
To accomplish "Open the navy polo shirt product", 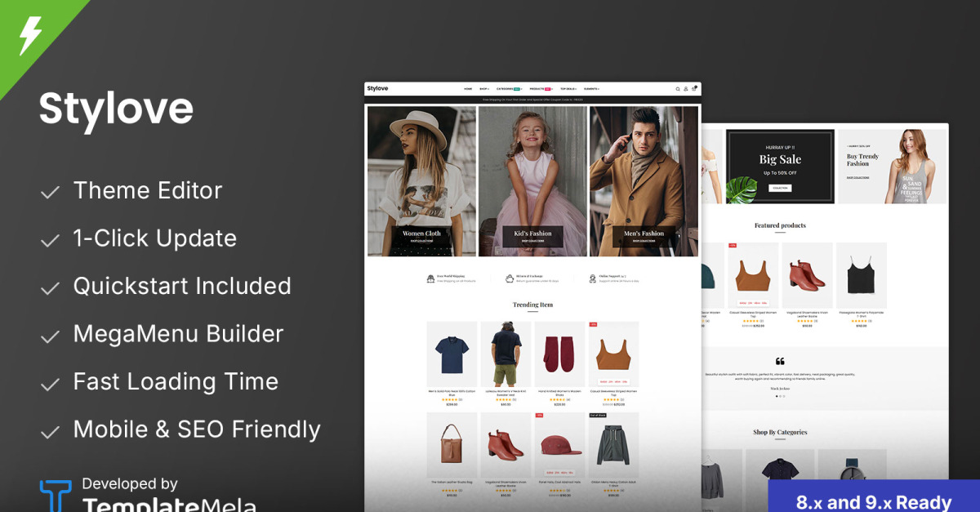I will 452,354.
